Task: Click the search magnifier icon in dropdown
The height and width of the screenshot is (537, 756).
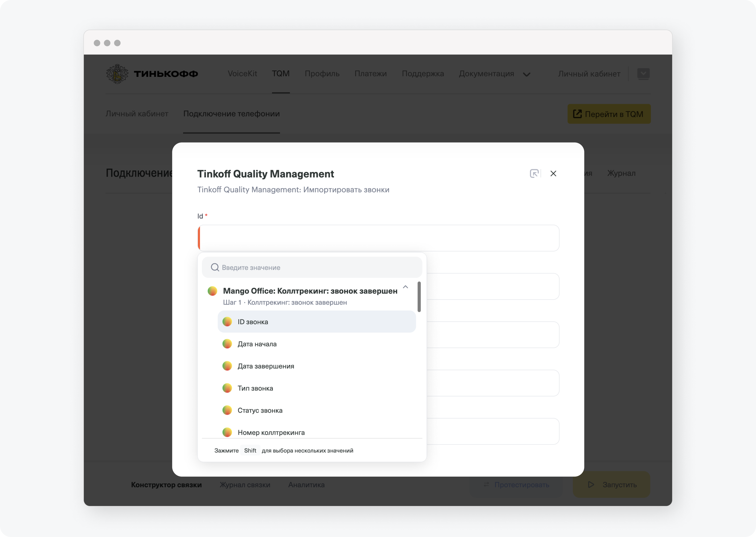Action: 215,267
